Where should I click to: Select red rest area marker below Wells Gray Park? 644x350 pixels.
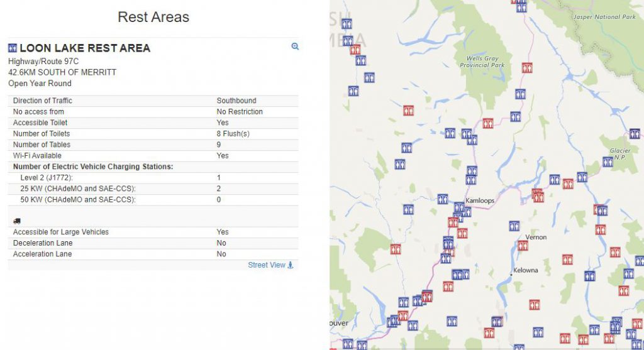click(487, 123)
